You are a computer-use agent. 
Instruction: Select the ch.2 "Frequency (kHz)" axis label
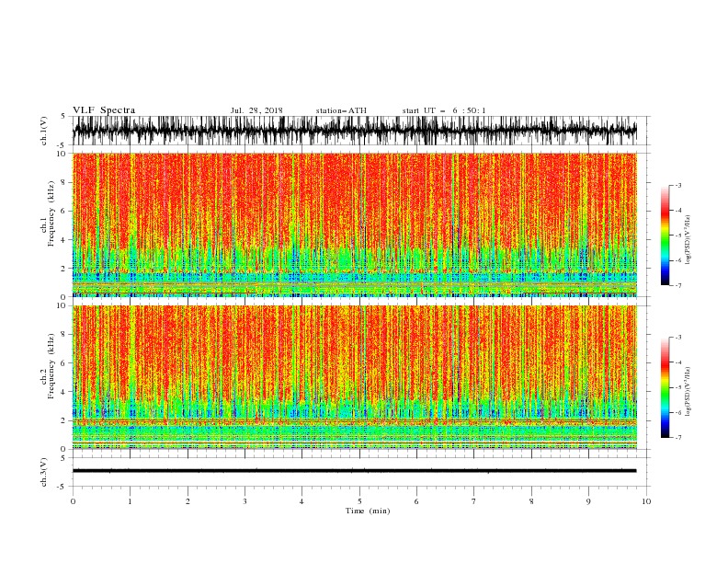tap(51, 366)
